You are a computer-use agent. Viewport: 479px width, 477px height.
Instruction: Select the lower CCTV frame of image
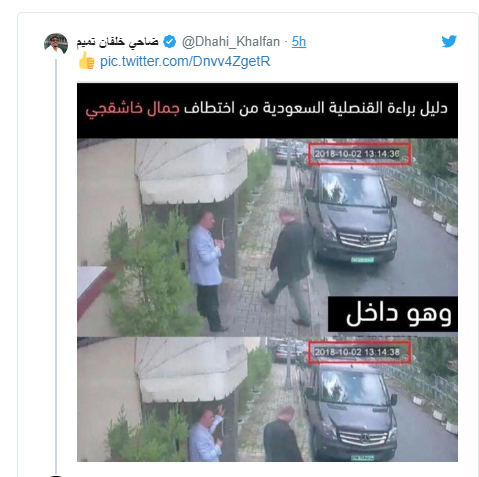[x=267, y=399]
